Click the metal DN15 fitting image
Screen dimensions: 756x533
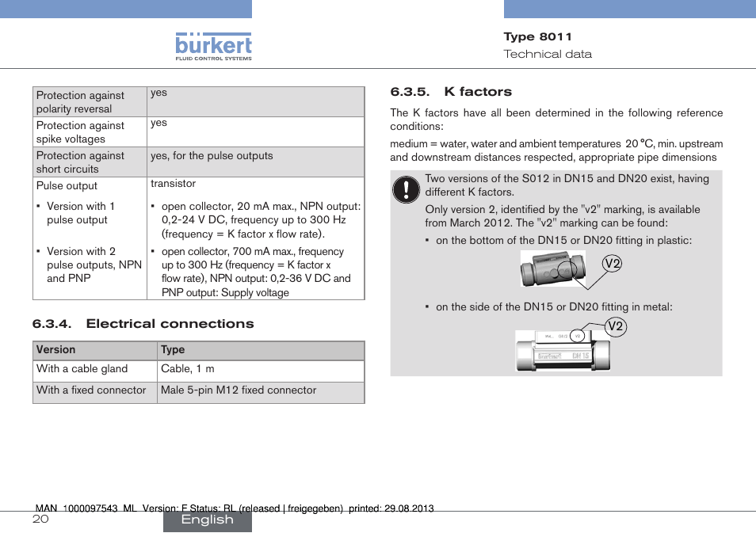coord(563,350)
